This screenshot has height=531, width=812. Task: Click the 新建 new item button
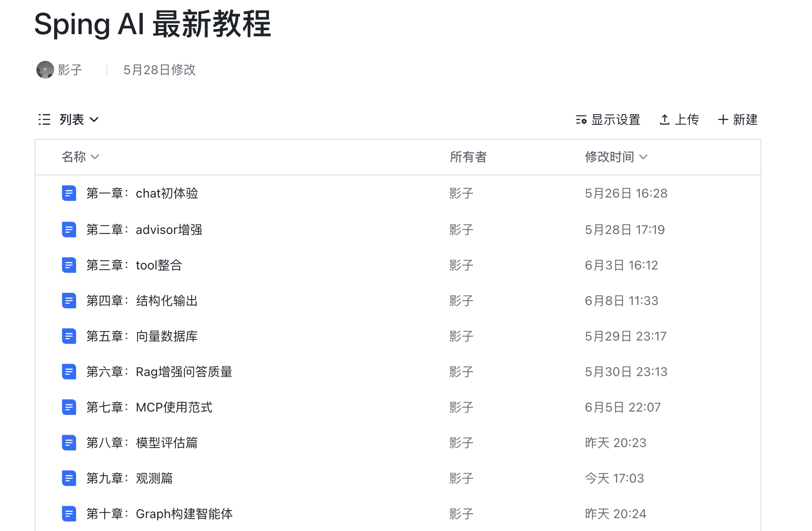tap(737, 119)
